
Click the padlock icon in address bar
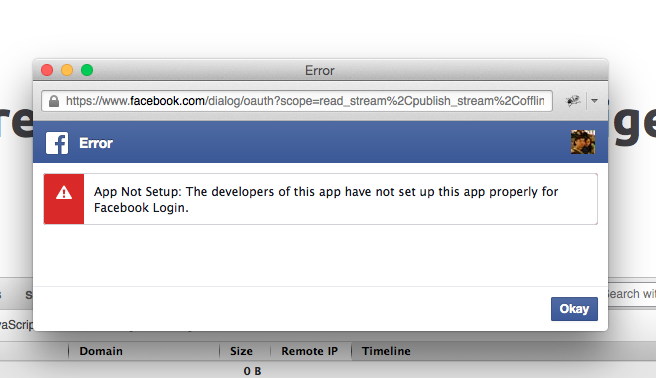click(54, 101)
